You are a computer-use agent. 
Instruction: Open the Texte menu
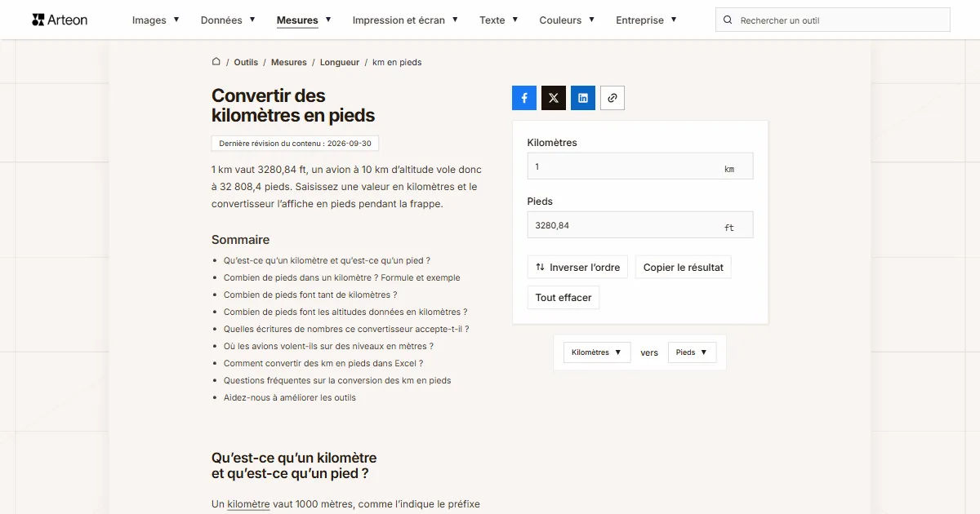[499, 20]
